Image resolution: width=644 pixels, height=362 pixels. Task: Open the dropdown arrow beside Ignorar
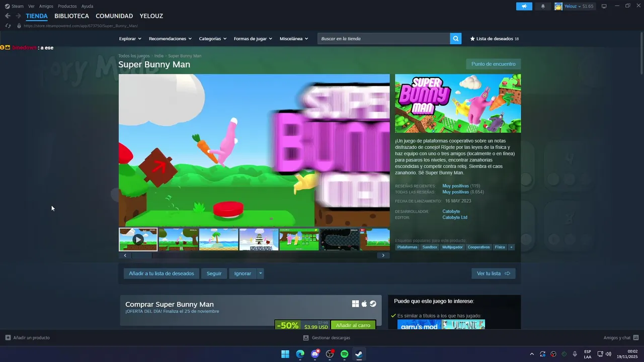pos(260,274)
